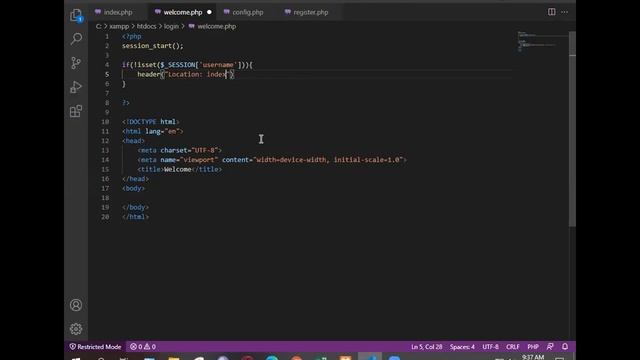Split the editor to the right
The height and width of the screenshot is (360, 640).
pyautogui.click(x=551, y=12)
